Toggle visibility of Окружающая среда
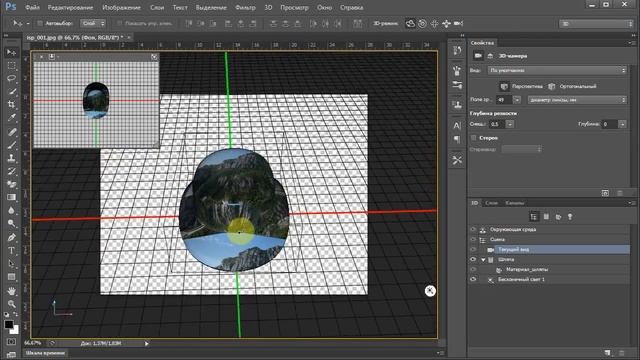Viewport: 640px width, 360px height. (x=473, y=229)
